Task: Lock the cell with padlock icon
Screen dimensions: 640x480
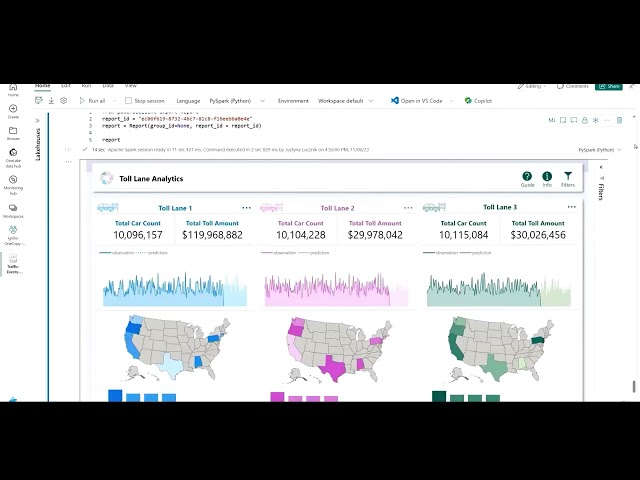Action: tap(584, 120)
